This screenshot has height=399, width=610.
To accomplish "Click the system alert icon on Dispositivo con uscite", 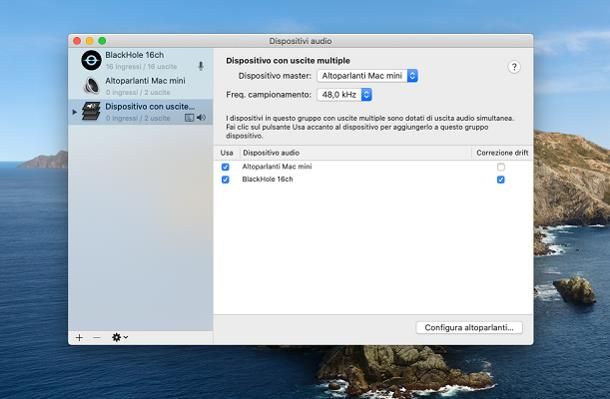I will pyautogui.click(x=189, y=117).
